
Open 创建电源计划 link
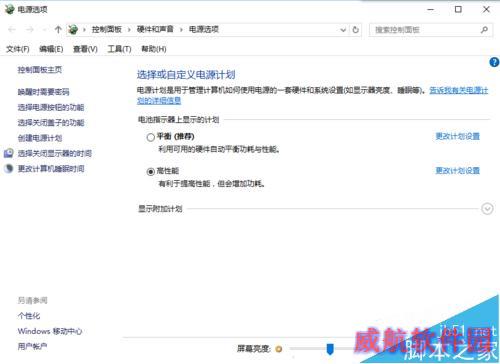[x=40, y=138]
